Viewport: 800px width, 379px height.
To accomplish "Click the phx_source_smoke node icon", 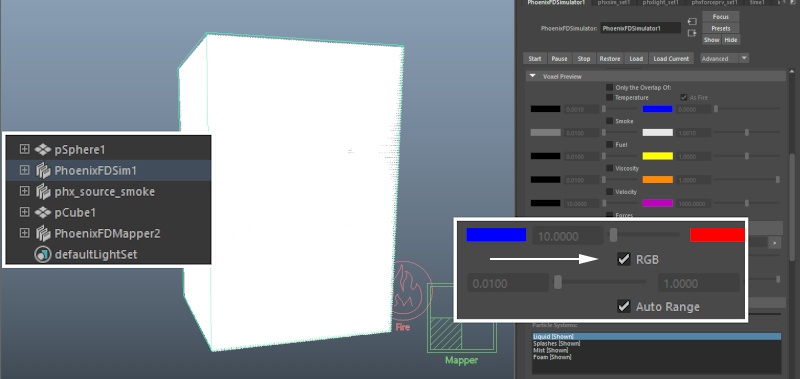I will coord(43,191).
